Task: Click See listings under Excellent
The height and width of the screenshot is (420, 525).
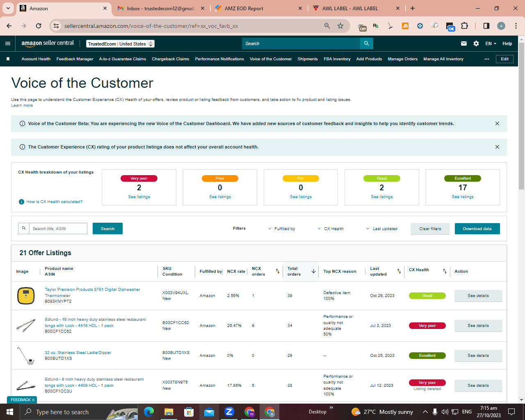Action: [463, 197]
